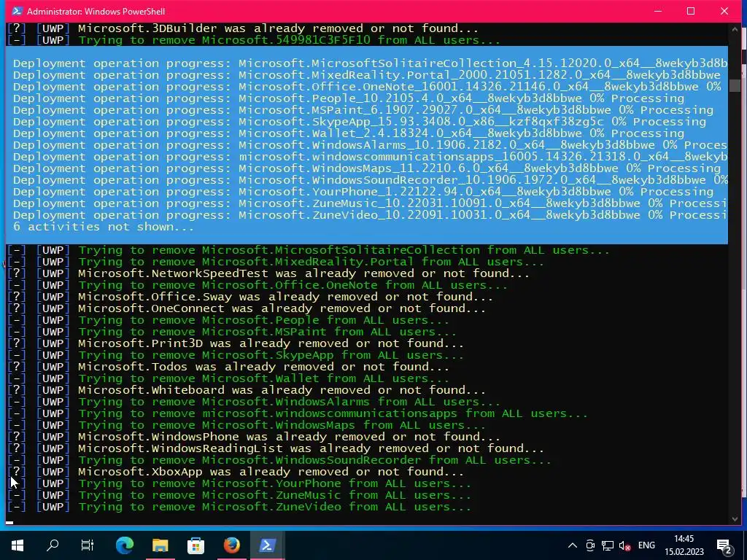
Task: Click progress line for ZuneMusic_10.22031.10091.0
Action: pyautogui.click(x=370, y=203)
